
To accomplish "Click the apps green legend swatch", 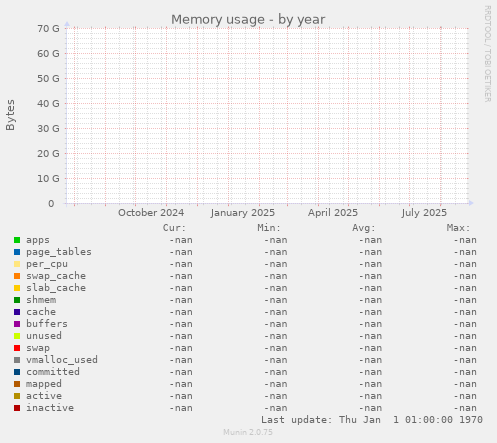I will click(x=17, y=240).
